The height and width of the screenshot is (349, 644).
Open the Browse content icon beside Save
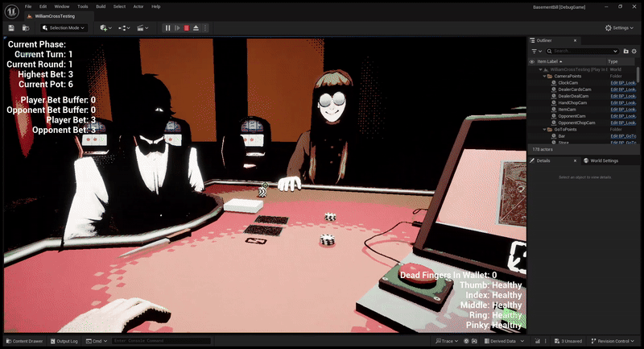(26, 28)
